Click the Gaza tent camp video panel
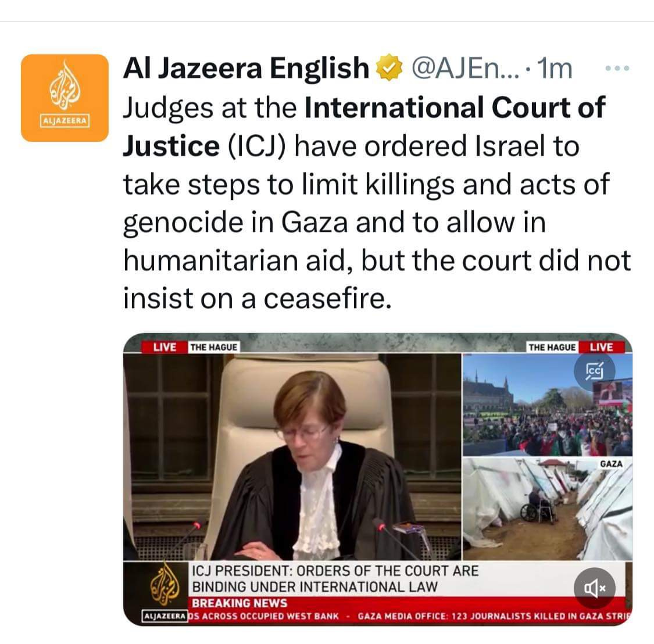The width and height of the screenshot is (654, 644). (548, 509)
